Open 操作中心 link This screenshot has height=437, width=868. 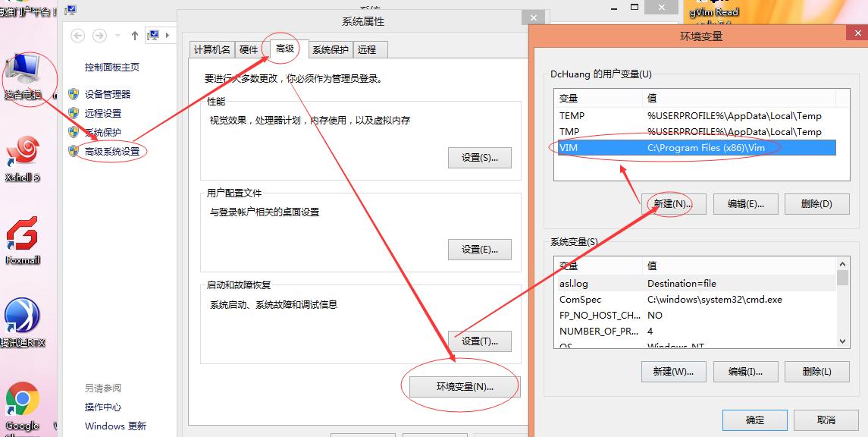click(x=103, y=407)
